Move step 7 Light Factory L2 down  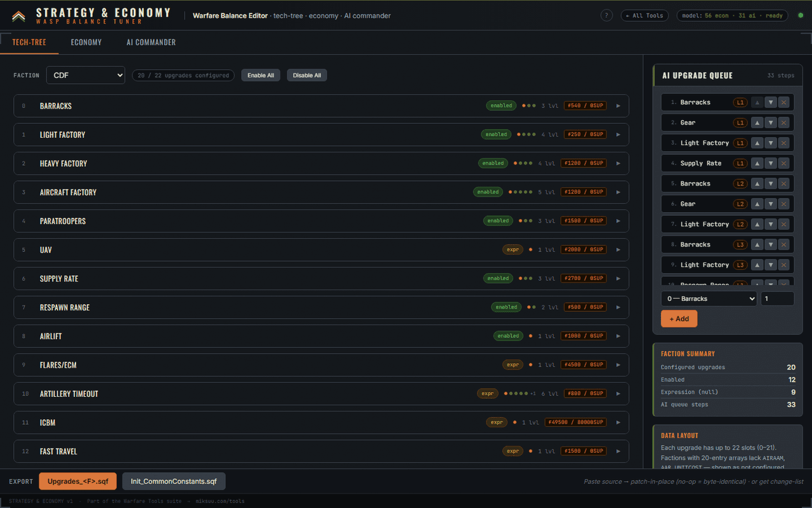770,224
